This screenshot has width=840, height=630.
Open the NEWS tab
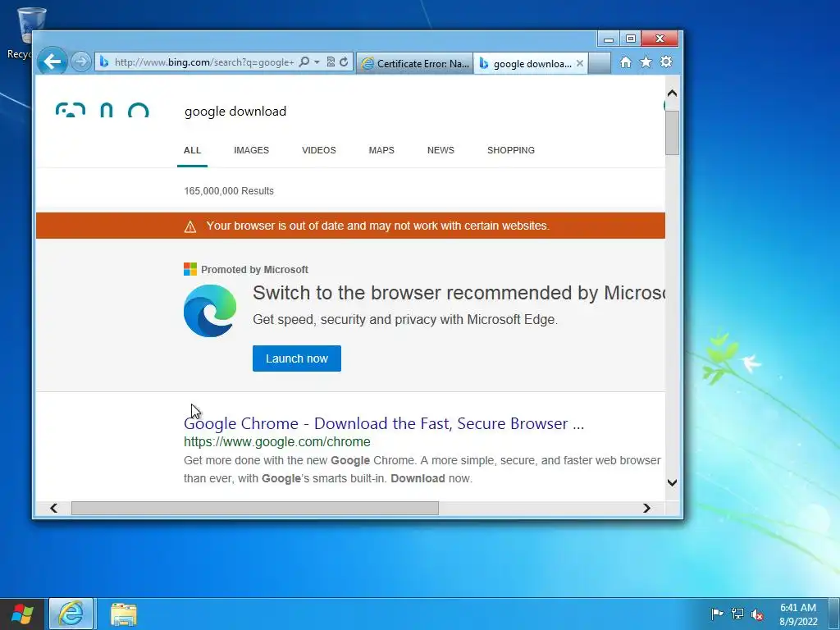(441, 151)
